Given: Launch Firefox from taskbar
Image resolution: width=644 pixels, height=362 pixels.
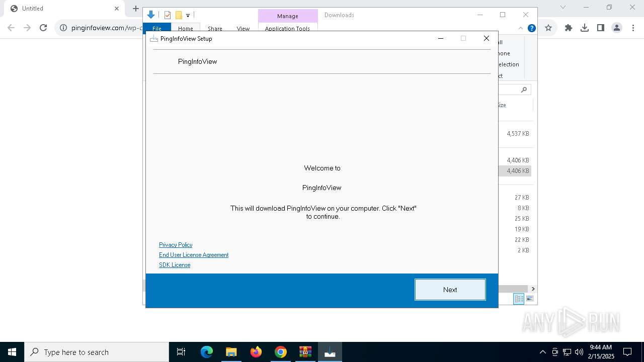Looking at the screenshot, I should click(x=256, y=352).
